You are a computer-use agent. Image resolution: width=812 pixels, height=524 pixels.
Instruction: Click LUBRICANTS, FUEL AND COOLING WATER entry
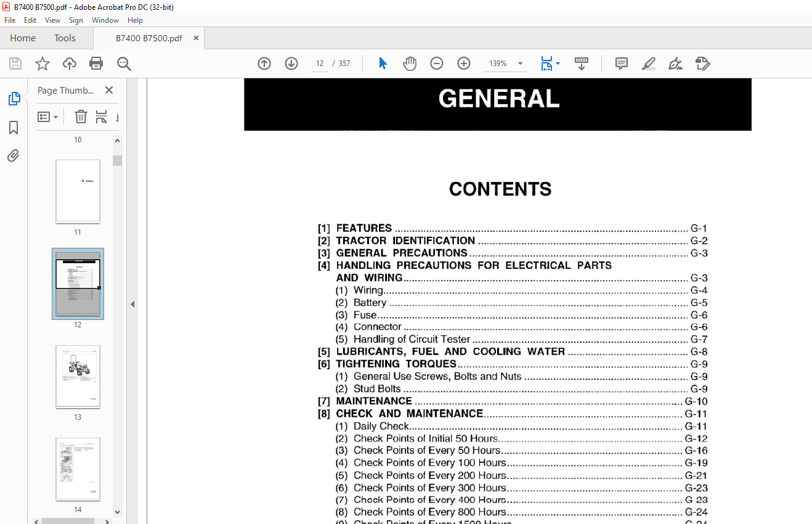513,351
